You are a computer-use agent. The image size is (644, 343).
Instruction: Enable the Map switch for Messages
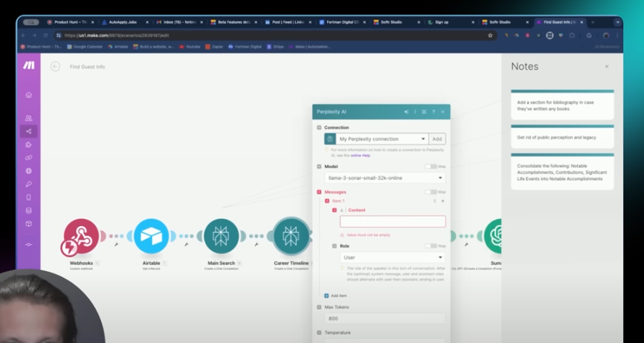point(430,192)
